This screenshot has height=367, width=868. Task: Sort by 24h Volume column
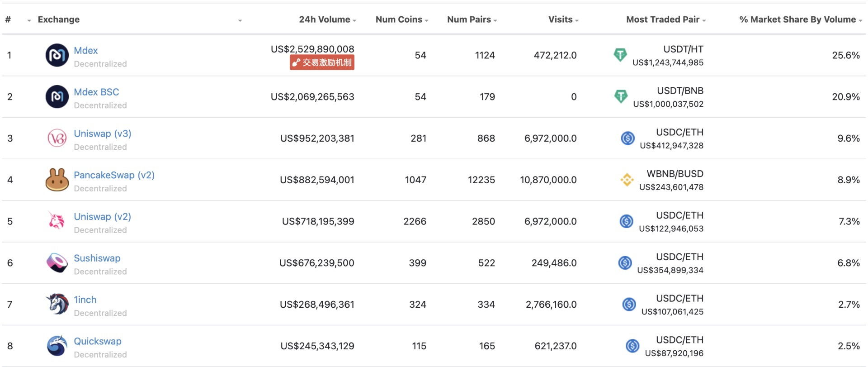(x=327, y=19)
